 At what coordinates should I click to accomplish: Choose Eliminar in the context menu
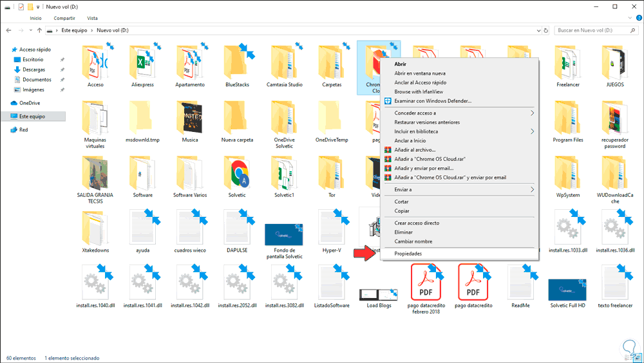(403, 232)
